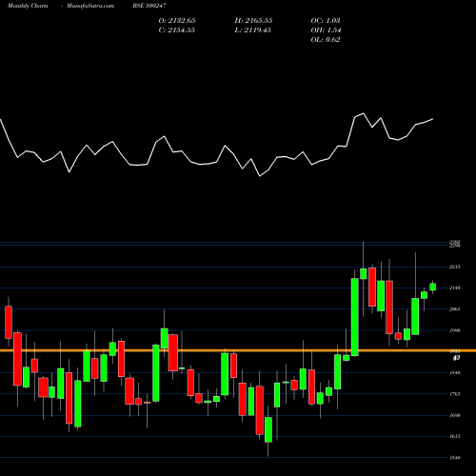Click the "MunafaSutra.com" site name
Image resolution: width=476 pixels, height=476 pixels.
click(x=90, y=6)
